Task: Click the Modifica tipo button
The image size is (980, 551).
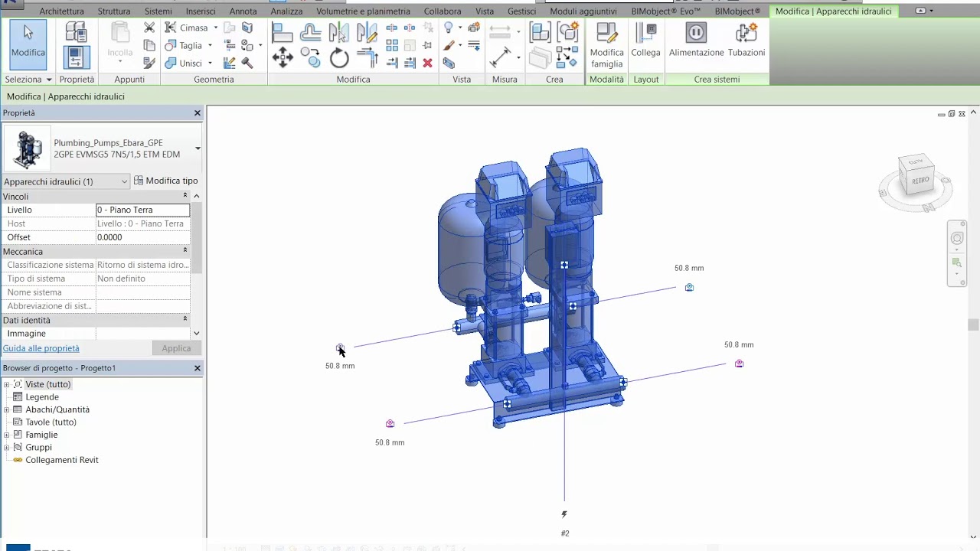Action: coord(165,181)
